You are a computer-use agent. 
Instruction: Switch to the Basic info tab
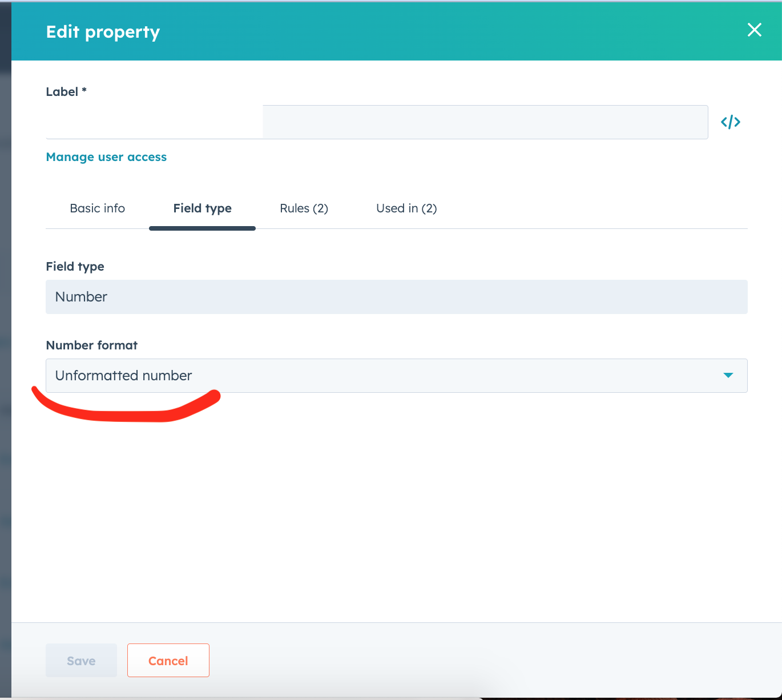97,208
